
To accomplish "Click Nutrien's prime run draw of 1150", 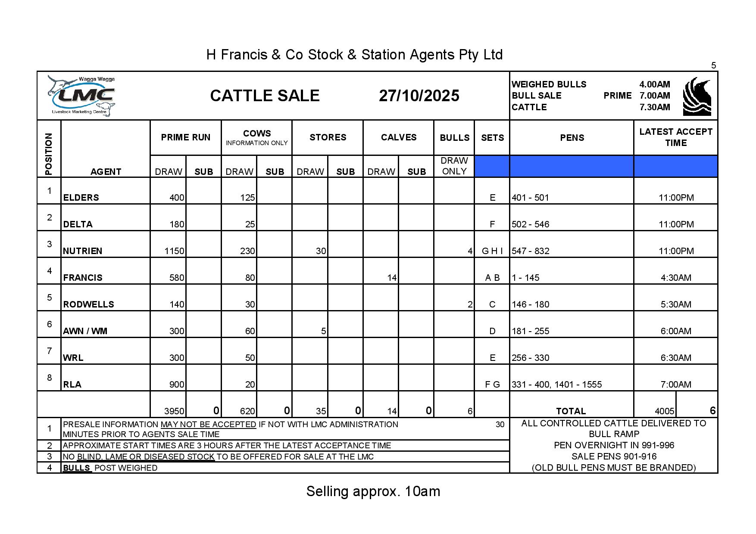I will [174, 251].
